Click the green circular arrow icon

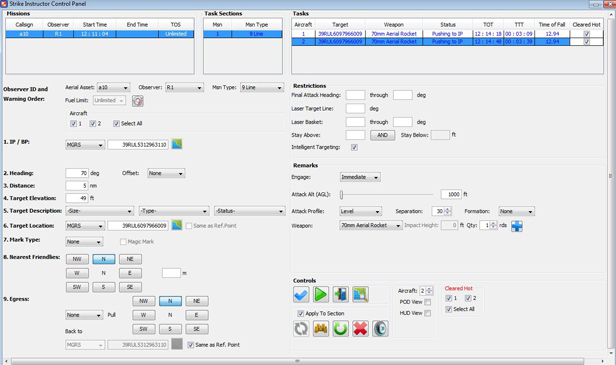tap(340, 328)
